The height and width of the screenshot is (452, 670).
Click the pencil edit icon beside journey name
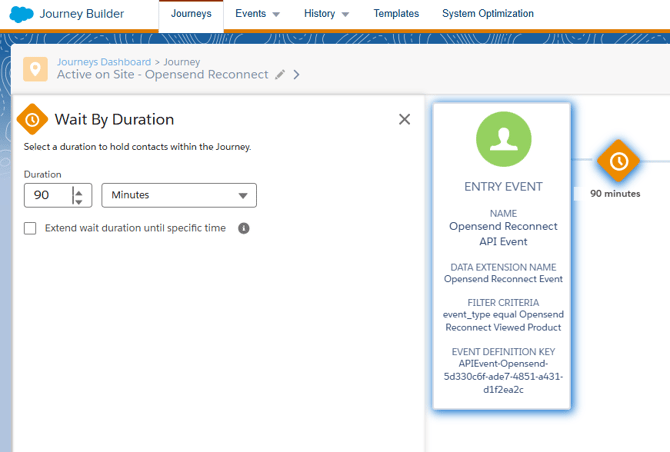(x=280, y=75)
